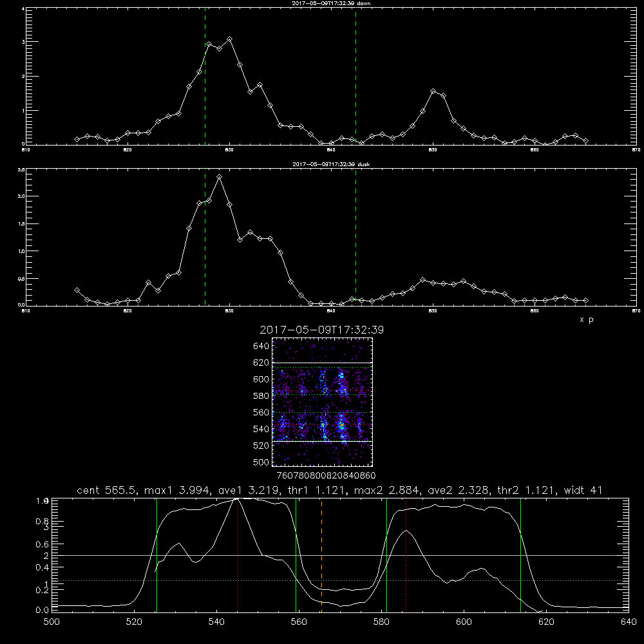644x644 pixels.
Task: Select the green boundary line near 559
Action: point(296,555)
